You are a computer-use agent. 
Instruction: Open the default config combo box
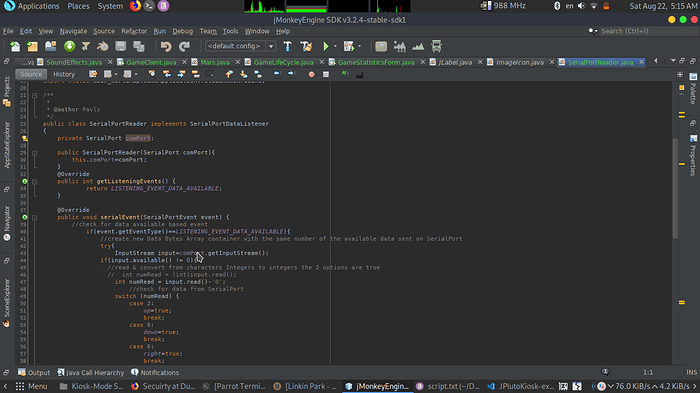240,46
